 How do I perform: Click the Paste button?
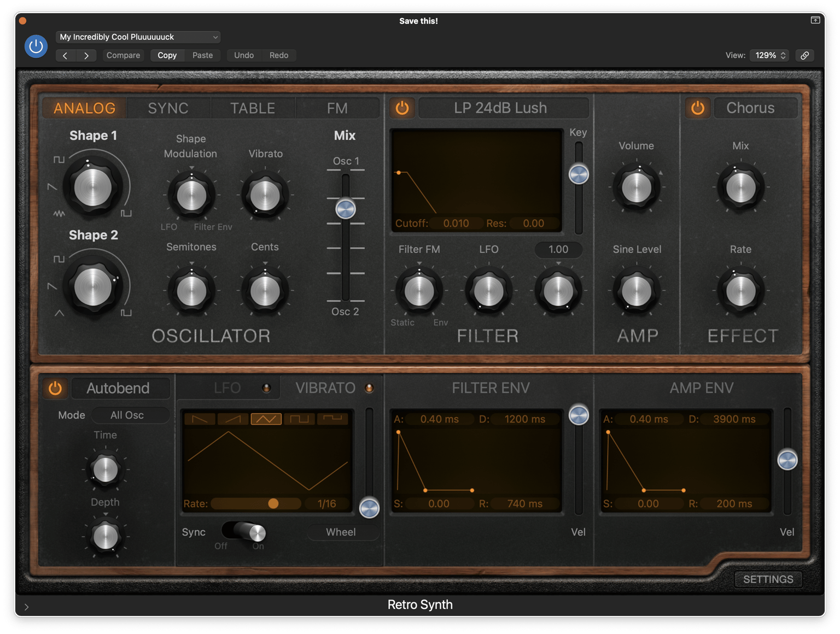(202, 55)
